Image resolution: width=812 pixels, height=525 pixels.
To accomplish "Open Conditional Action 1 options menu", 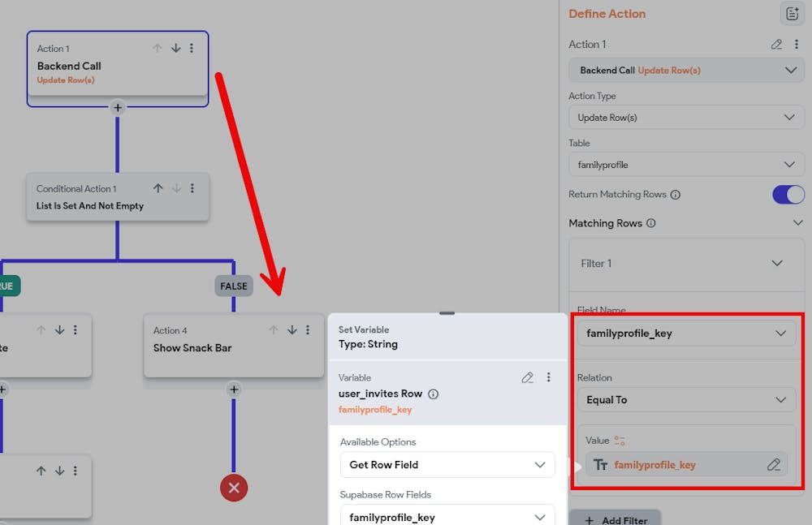I will (192, 188).
